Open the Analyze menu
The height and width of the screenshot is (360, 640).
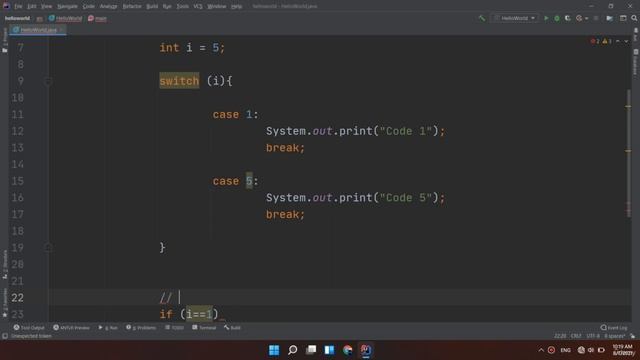pos(109,6)
